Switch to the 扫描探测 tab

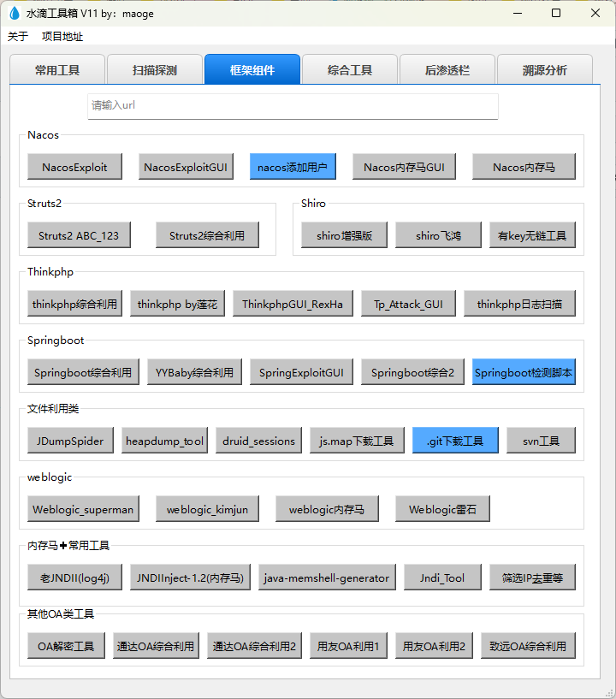click(x=155, y=70)
